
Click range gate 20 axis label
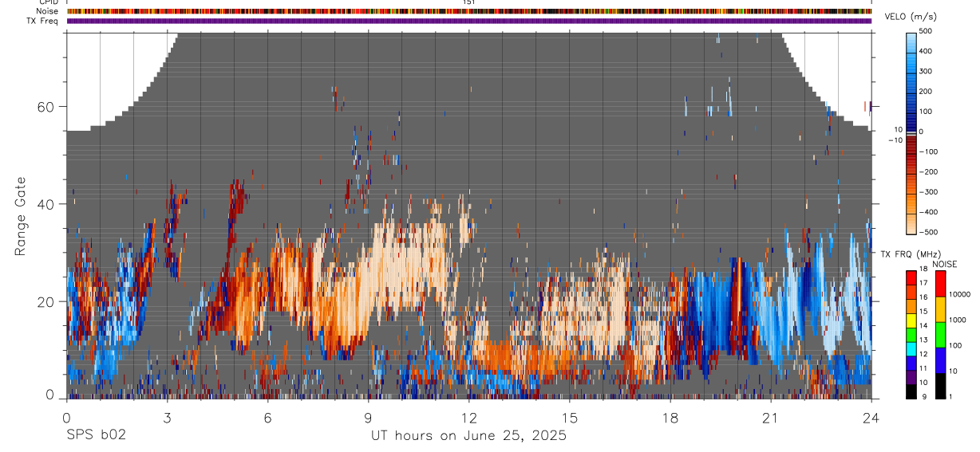point(47,301)
